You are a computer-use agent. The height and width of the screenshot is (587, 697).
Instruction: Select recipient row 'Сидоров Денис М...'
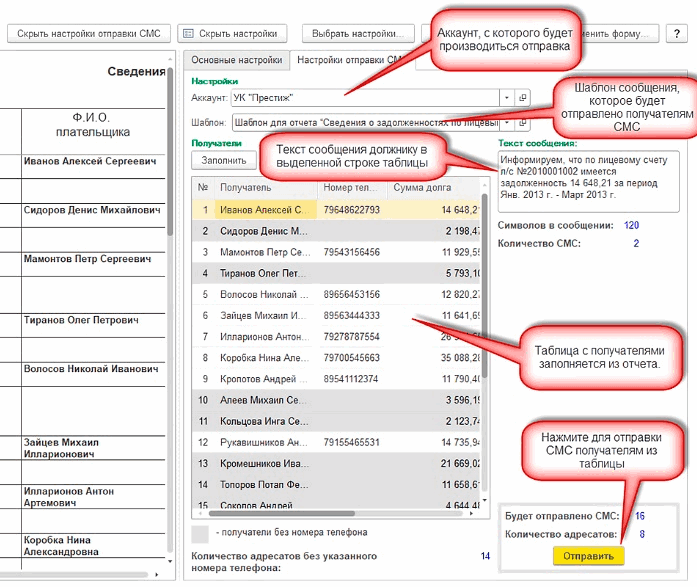336,231
